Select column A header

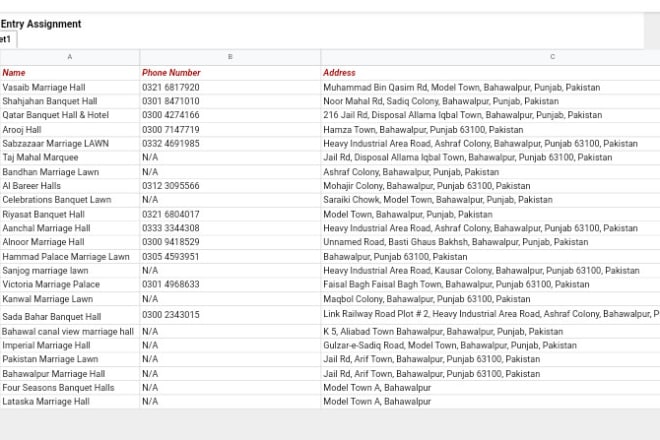coord(69,57)
